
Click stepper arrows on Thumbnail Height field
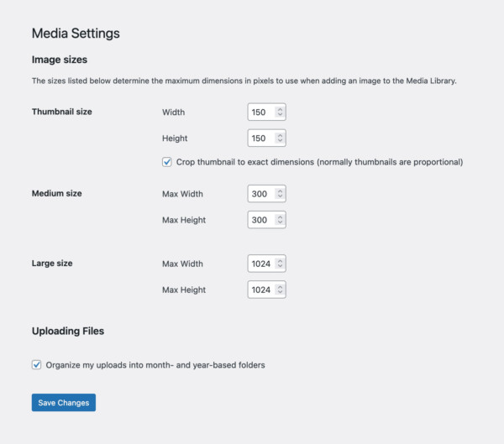point(280,138)
